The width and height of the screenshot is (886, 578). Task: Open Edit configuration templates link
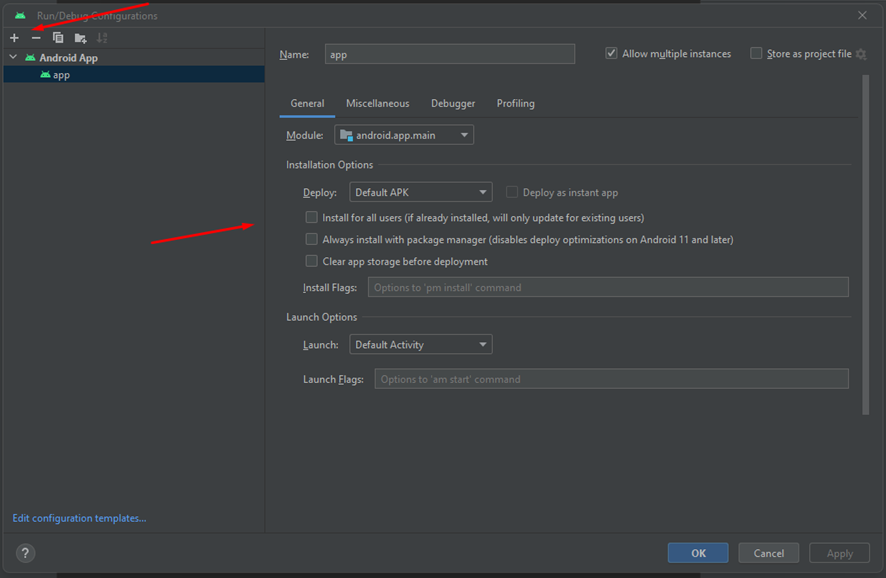point(79,518)
